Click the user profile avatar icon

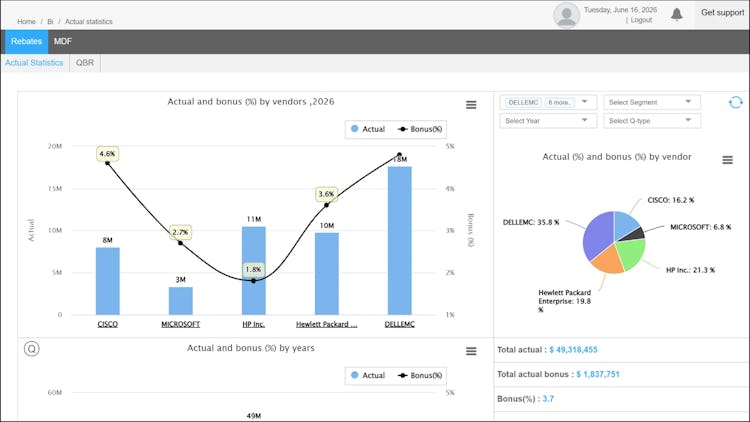point(566,15)
